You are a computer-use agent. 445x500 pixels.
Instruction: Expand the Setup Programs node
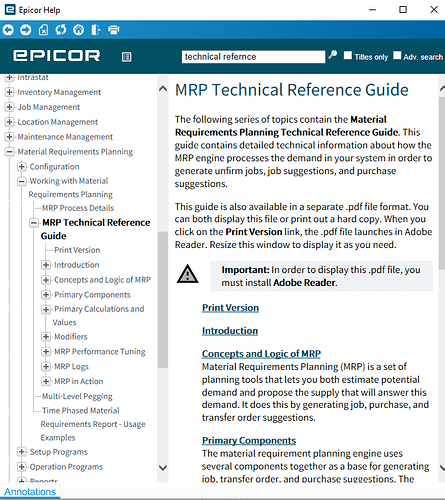click(22, 452)
